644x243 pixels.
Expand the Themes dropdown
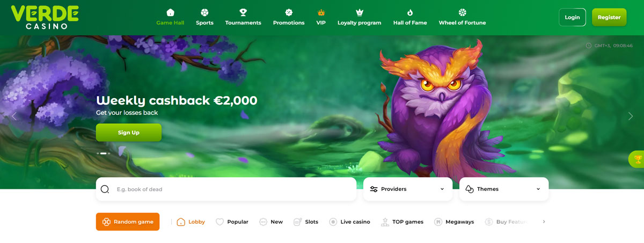pos(504,189)
